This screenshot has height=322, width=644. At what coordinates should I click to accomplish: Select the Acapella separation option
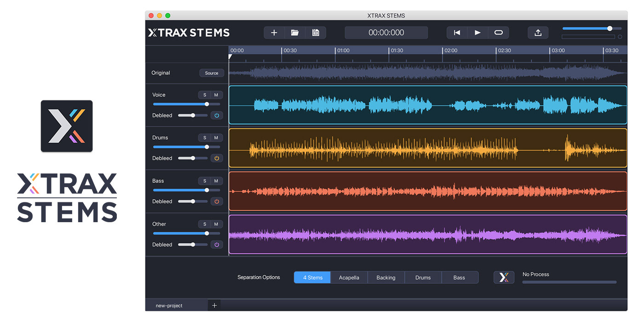click(x=349, y=277)
